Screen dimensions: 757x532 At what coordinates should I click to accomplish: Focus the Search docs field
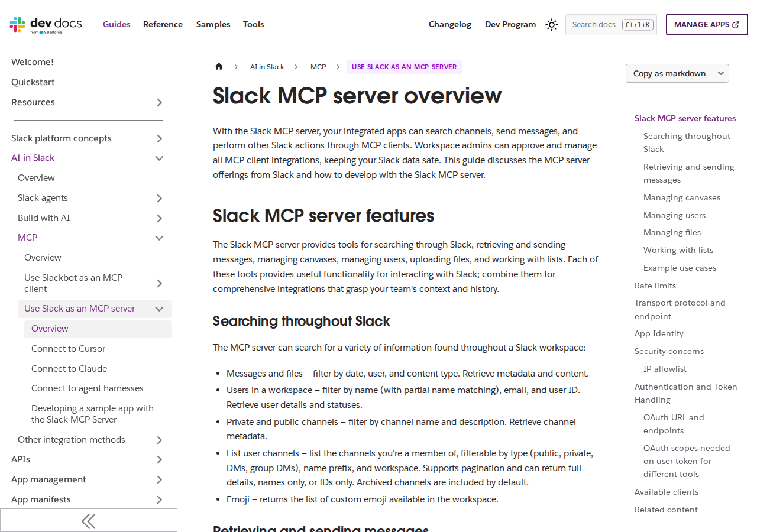[x=611, y=25]
